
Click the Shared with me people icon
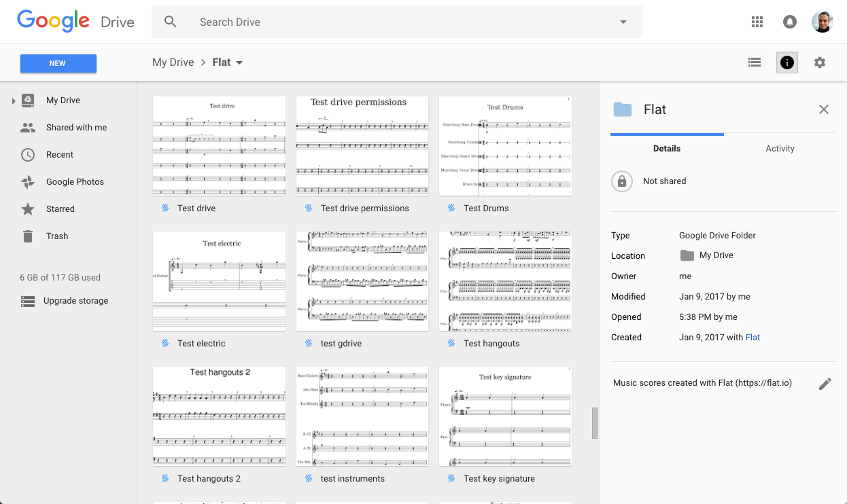(28, 127)
